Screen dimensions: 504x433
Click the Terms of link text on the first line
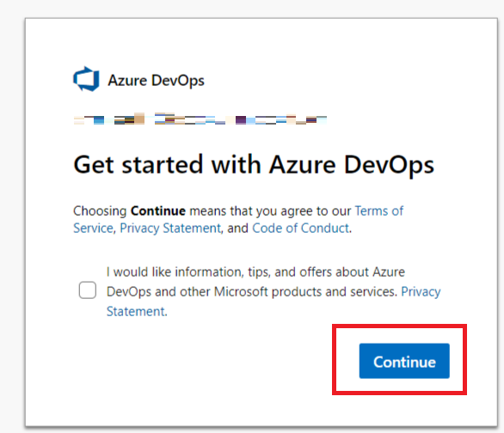(x=379, y=210)
